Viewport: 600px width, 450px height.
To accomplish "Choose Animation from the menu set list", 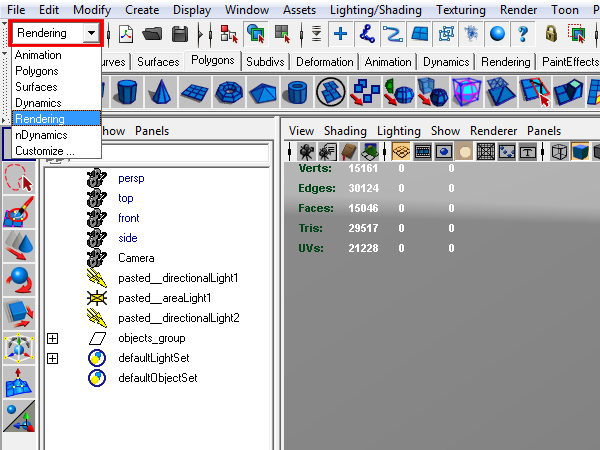I will click(38, 55).
